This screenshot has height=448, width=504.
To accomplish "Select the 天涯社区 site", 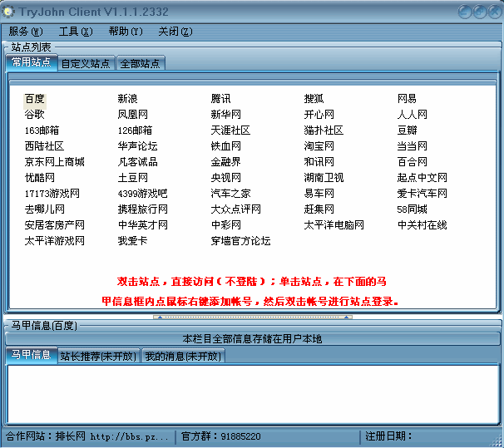I will click(230, 130).
